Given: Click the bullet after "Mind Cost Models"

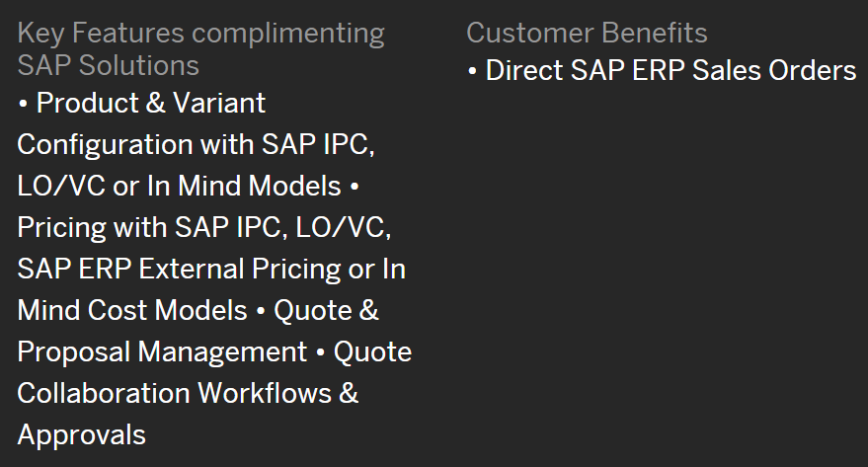Looking at the screenshot, I should 260,311.
